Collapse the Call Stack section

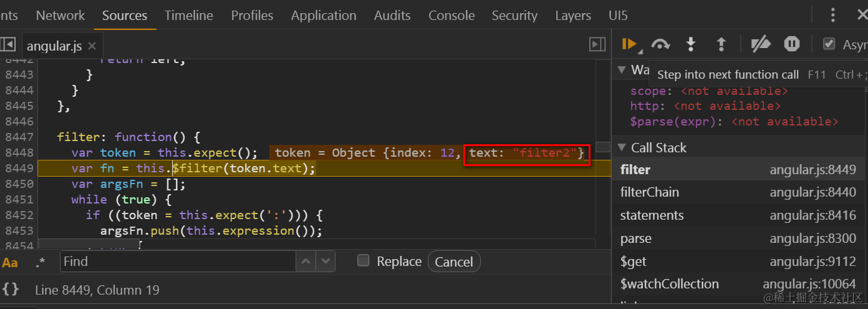click(x=622, y=148)
